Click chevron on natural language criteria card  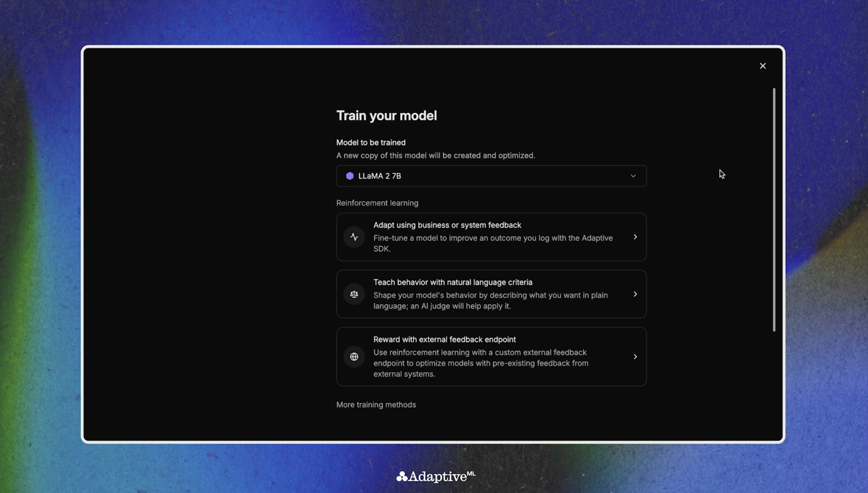click(x=635, y=294)
